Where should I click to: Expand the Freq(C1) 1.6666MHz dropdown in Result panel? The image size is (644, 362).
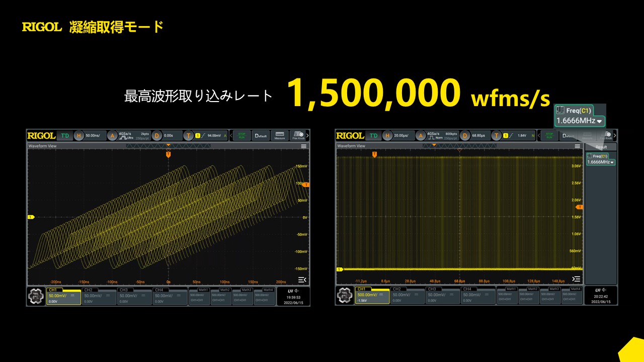[x=601, y=162]
